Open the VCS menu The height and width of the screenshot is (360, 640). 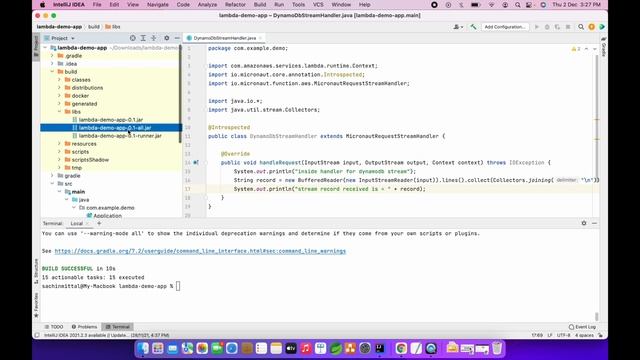318,4
